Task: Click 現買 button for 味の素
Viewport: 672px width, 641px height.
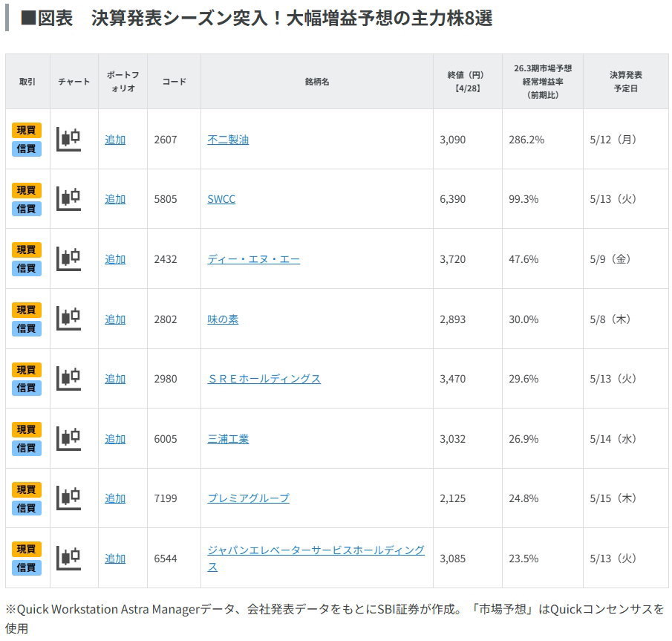Action: (27, 310)
